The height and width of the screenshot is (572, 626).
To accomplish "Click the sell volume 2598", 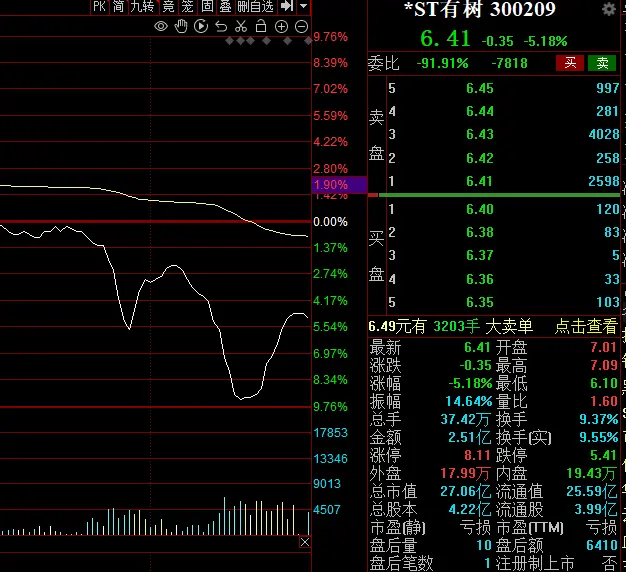I will pyautogui.click(x=604, y=181).
